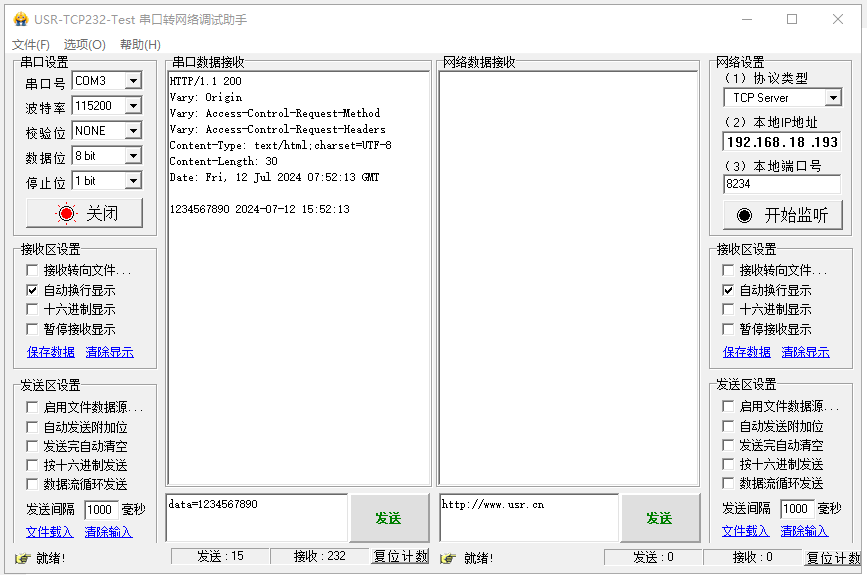The image size is (867, 575).
Task: Open the 选项(O) menu
Action: (85, 45)
